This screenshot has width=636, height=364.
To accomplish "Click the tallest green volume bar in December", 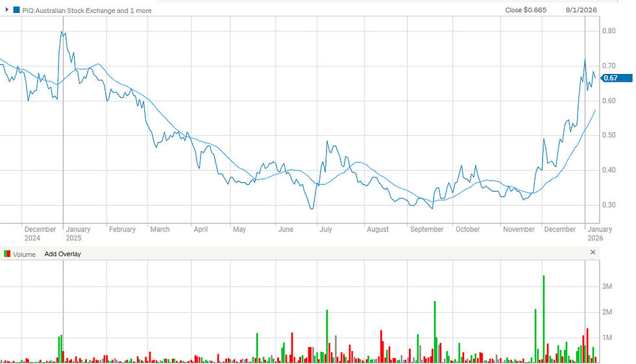I will [544, 319].
